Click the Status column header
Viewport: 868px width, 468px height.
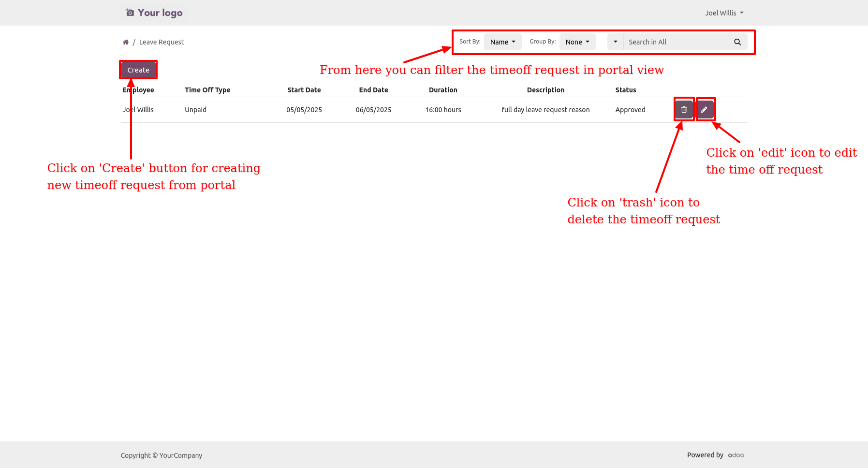625,90
